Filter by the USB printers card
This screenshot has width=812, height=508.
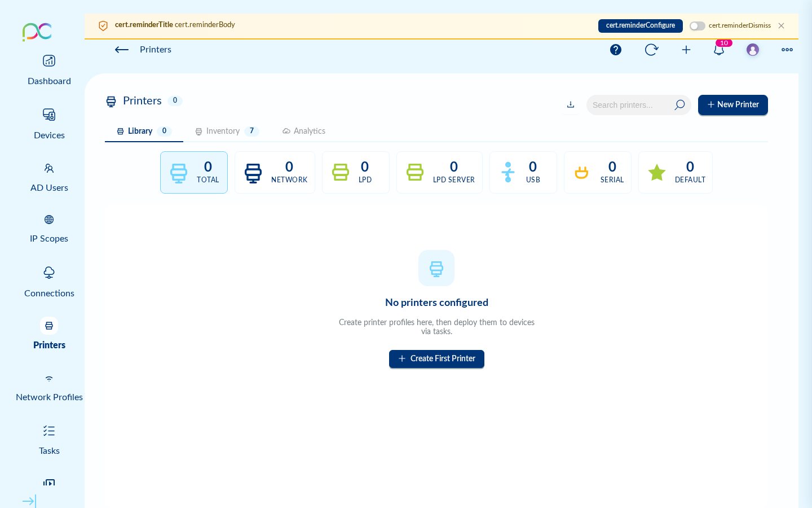523,173
